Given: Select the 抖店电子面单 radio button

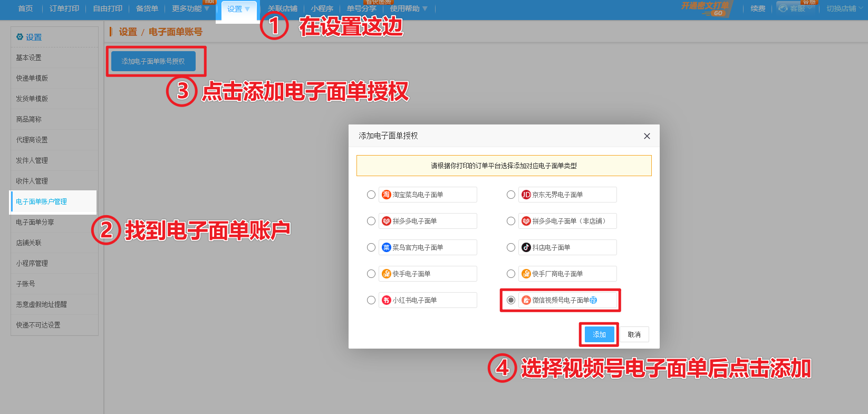Looking at the screenshot, I should pos(511,247).
